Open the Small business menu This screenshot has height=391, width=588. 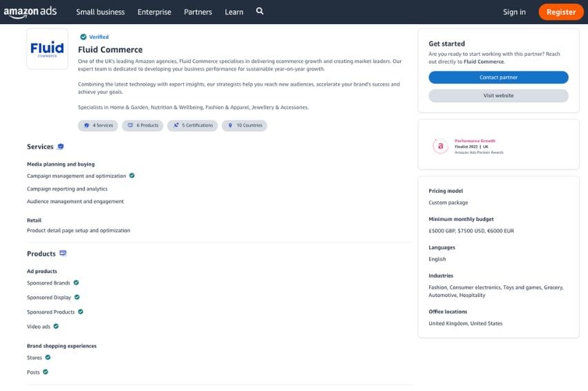(100, 12)
